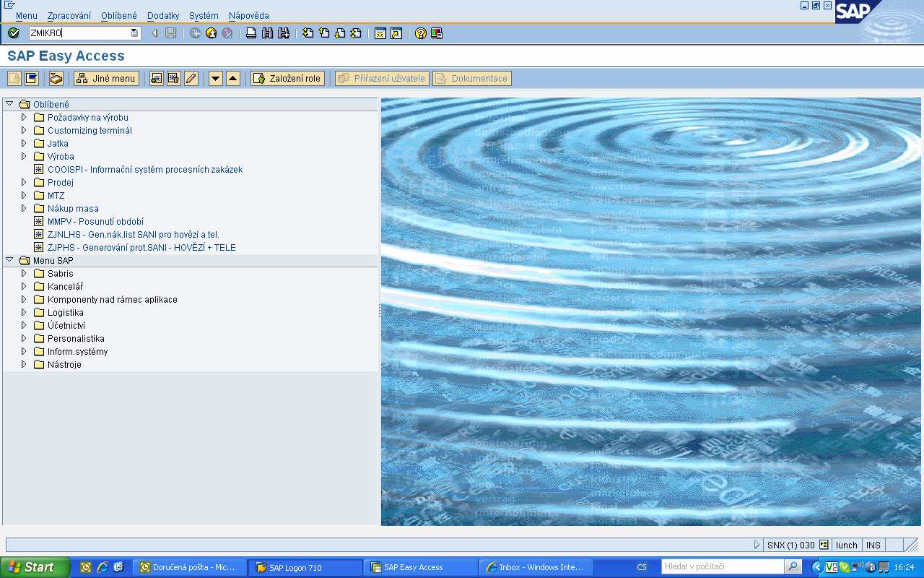
Task: Click the Založení role button
Action: click(287, 78)
